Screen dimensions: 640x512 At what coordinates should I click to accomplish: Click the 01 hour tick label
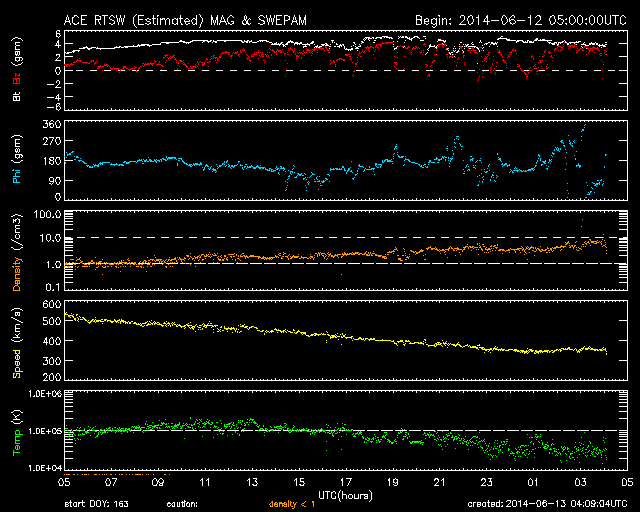[533, 482]
